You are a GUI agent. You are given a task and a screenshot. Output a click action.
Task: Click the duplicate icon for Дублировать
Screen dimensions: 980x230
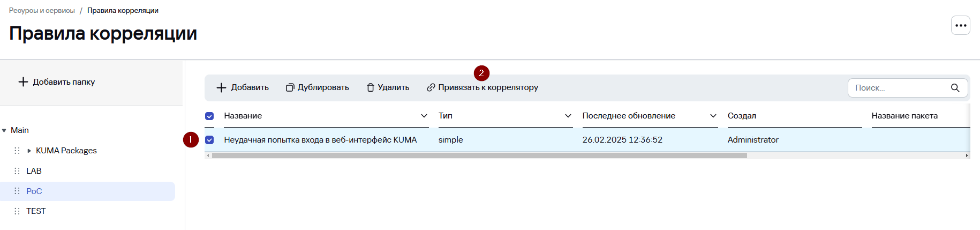(290, 87)
